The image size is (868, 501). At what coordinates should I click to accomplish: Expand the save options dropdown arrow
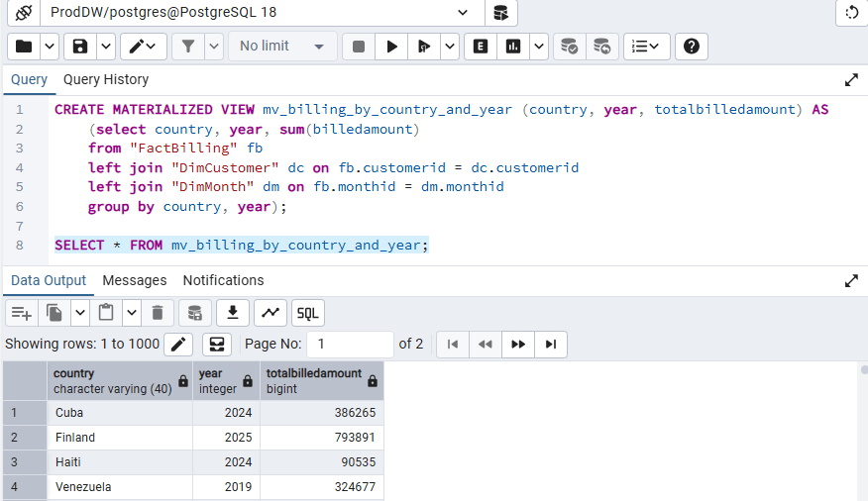pos(106,47)
